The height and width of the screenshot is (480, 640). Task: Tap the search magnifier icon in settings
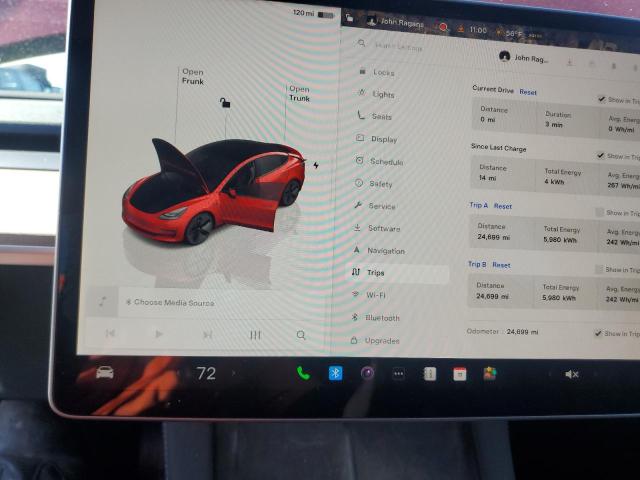click(361, 43)
